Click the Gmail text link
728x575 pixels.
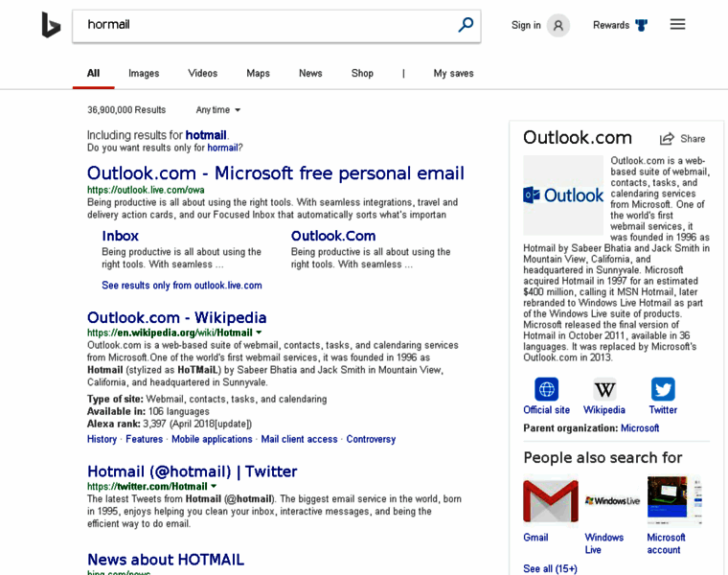pyautogui.click(x=535, y=538)
